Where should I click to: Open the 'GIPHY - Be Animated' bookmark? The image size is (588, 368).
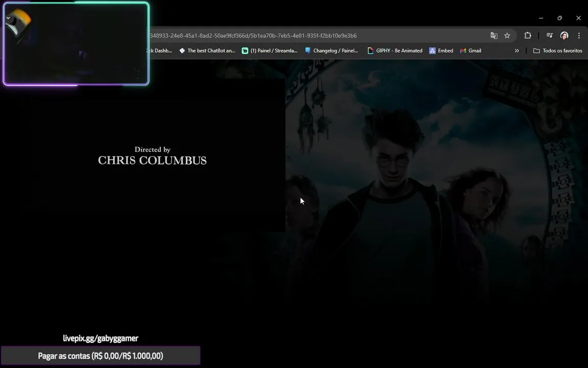pos(395,51)
